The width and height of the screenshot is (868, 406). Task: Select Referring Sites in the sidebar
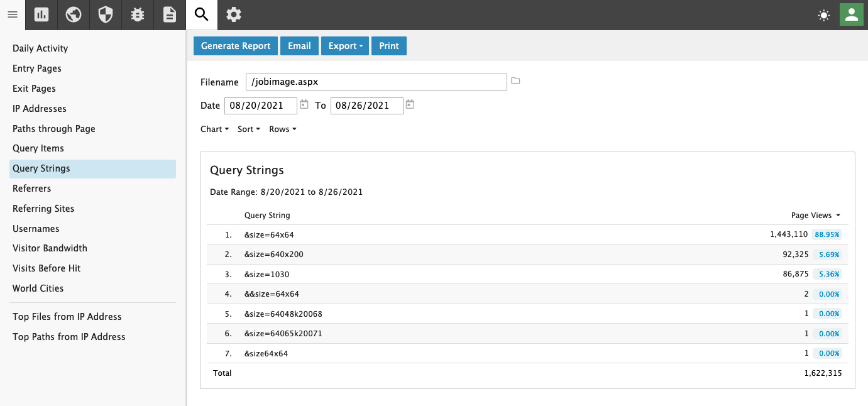coord(43,208)
